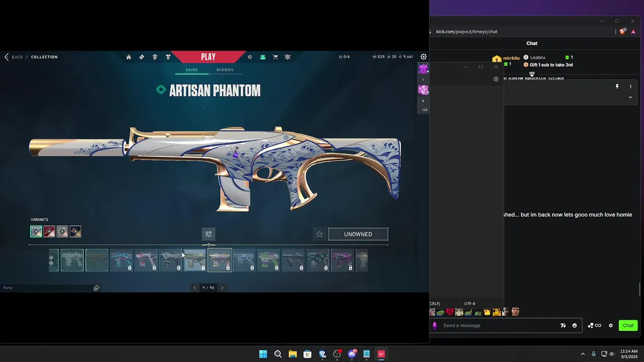Select the selected Artisan Phantom thumbnail
Image resolution: width=644 pixels, height=362 pixels.
(220, 260)
